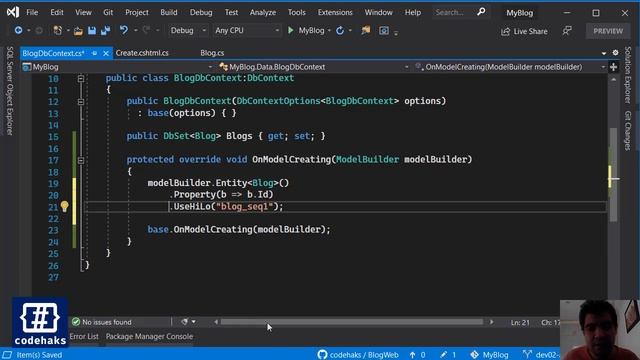Expand the MyBlog start target dropdown arrow
This screenshot has height=360, width=640.
(329, 31)
